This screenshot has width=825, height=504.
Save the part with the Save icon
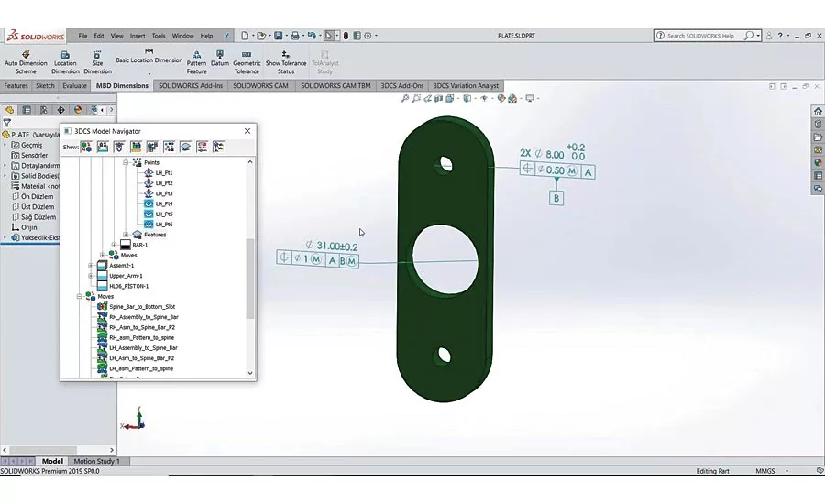tap(279, 36)
